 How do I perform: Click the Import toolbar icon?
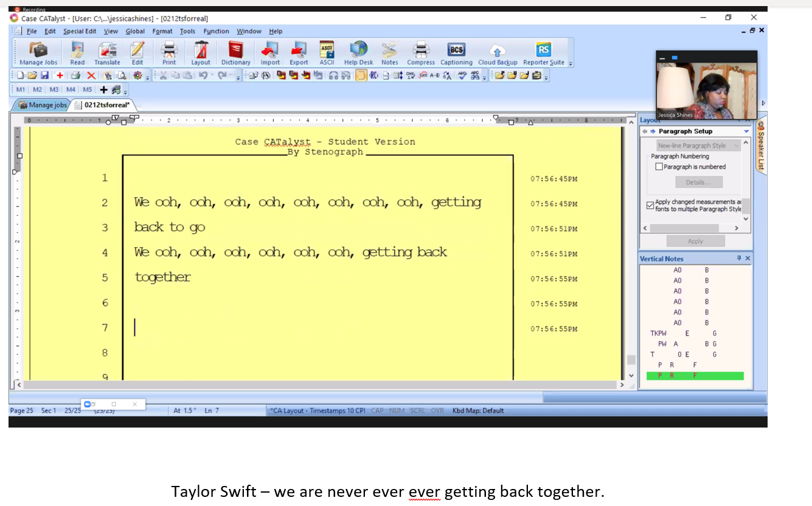click(270, 54)
